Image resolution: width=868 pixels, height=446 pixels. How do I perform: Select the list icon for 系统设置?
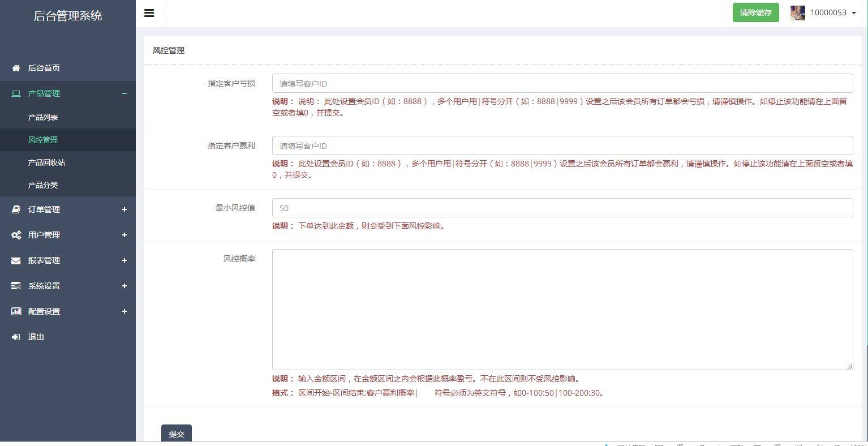(15, 286)
